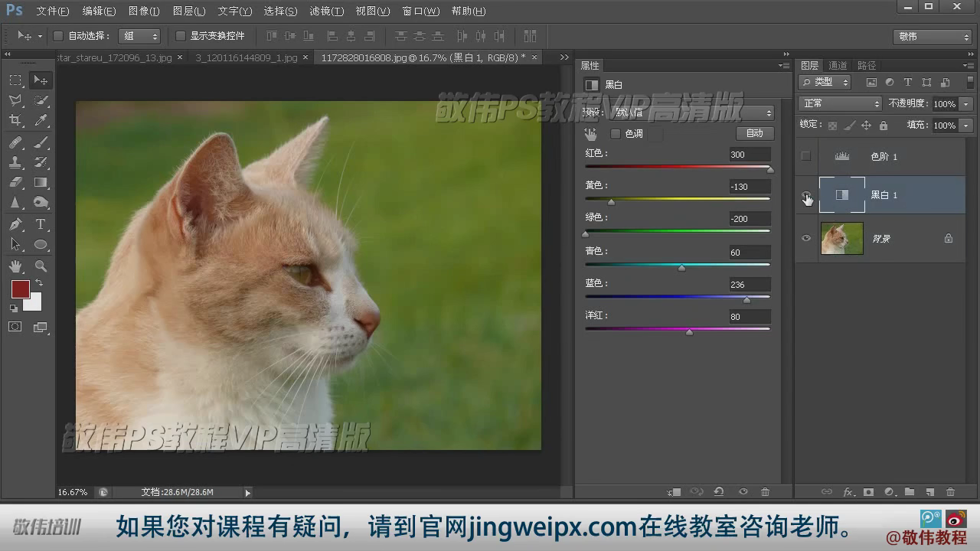
Task: Open the foreground color swatch
Action: (20, 289)
